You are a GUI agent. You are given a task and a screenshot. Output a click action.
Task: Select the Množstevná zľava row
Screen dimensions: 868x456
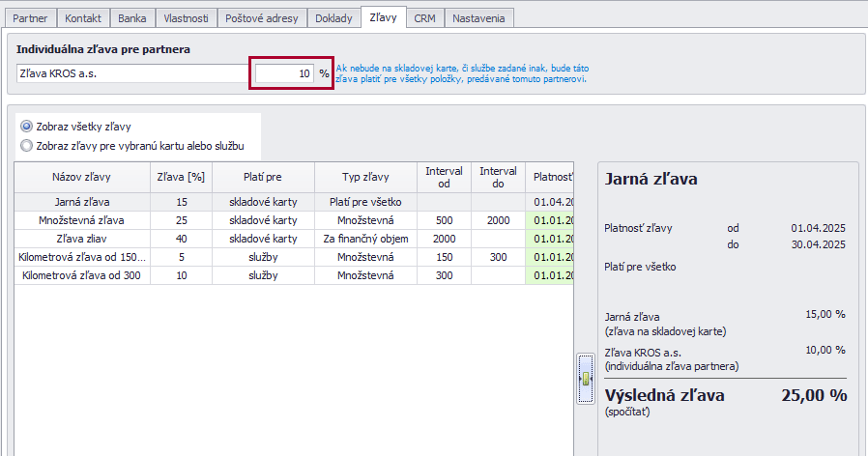294,220
